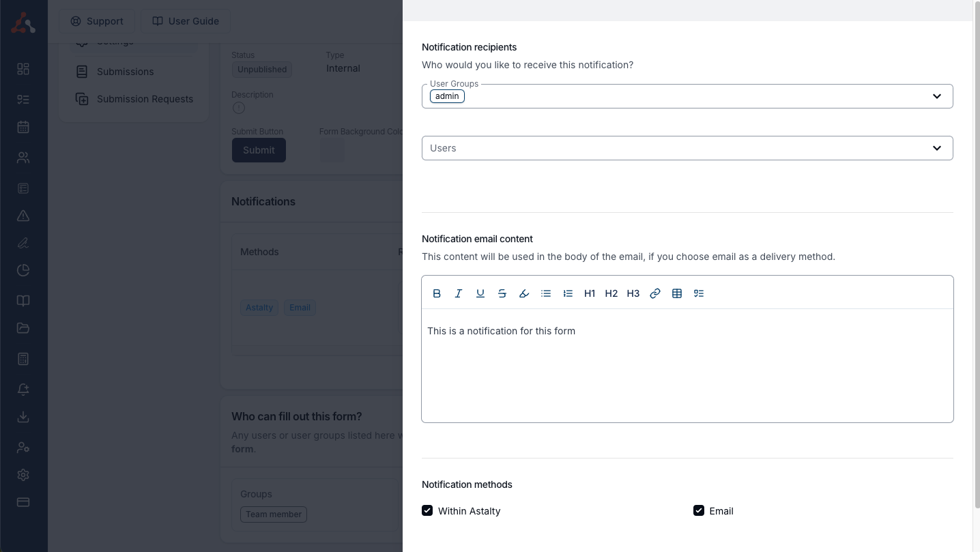This screenshot has height=552, width=980.
Task: Apply strikethrough to the email text
Action: click(502, 293)
